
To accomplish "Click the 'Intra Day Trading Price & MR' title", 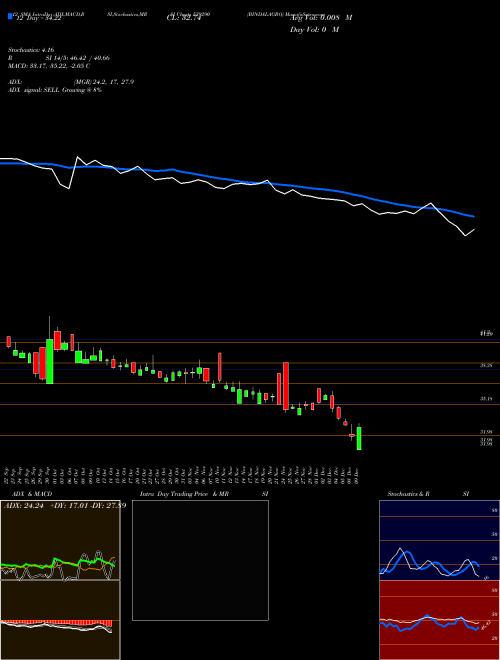I will coord(184,494).
